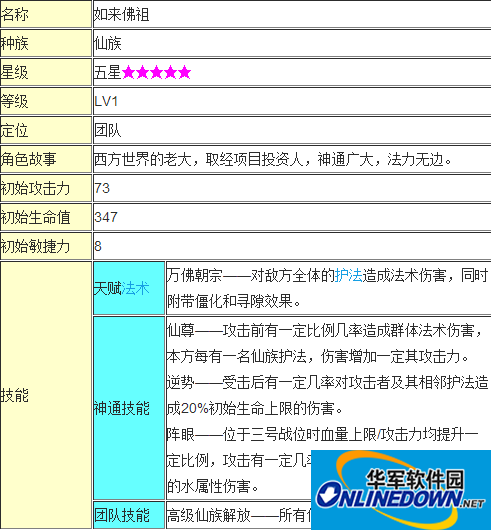Click the 角色故事 label cell
The height and width of the screenshot is (530, 491).
click(46, 159)
